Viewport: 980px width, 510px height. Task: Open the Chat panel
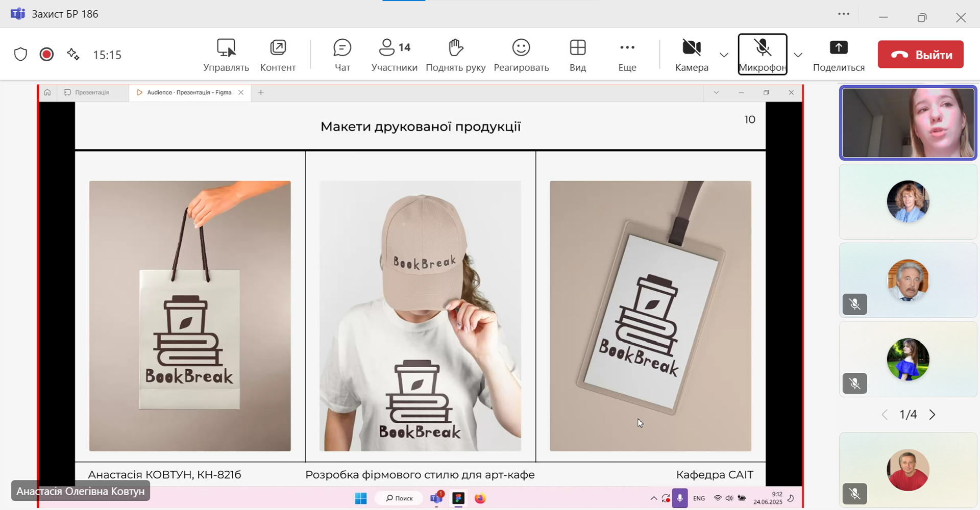pyautogui.click(x=342, y=55)
